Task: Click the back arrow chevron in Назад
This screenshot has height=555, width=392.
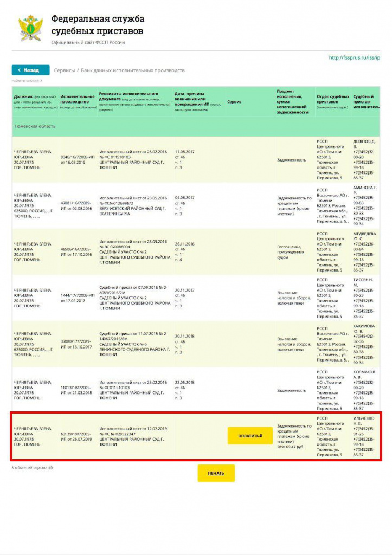Action: pos(19,70)
